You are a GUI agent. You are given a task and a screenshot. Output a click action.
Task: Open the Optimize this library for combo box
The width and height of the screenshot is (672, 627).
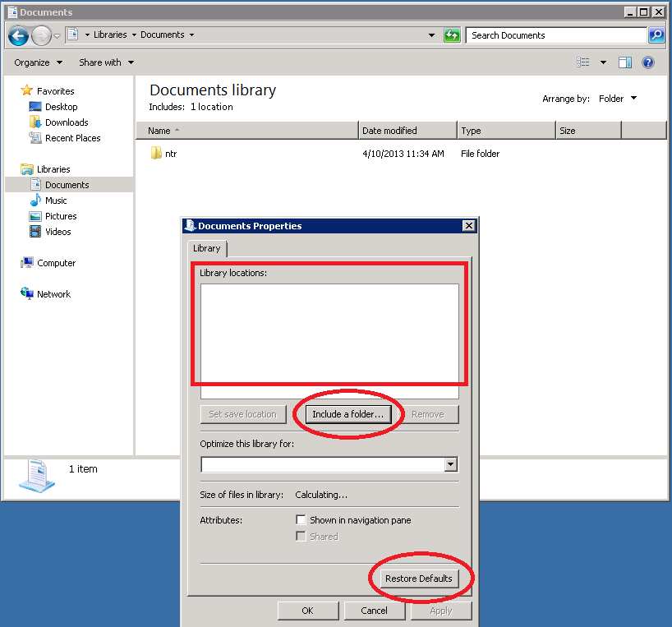(329, 464)
